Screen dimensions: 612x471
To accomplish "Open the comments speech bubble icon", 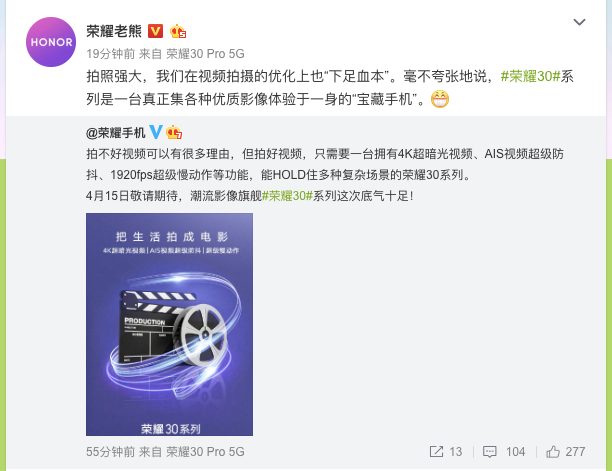I will pos(489,452).
